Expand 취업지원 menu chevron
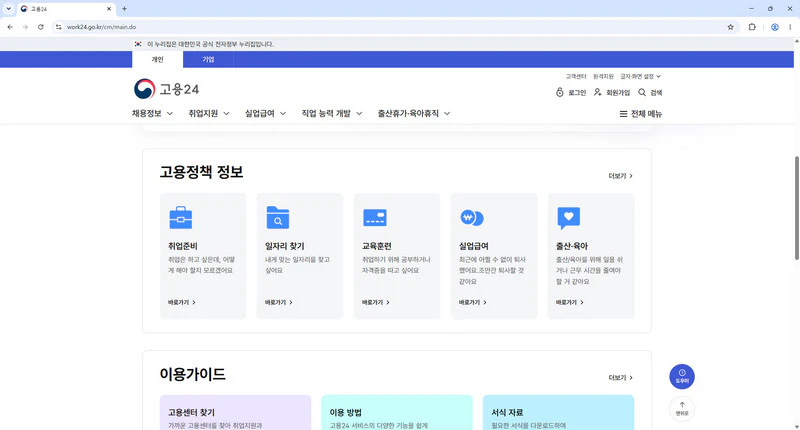The image size is (800, 430). [x=226, y=114]
